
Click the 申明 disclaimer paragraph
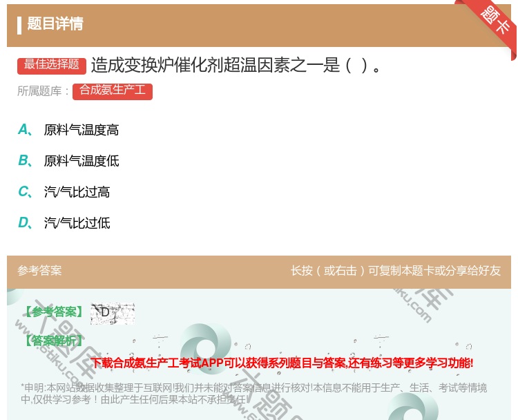(x=253, y=394)
